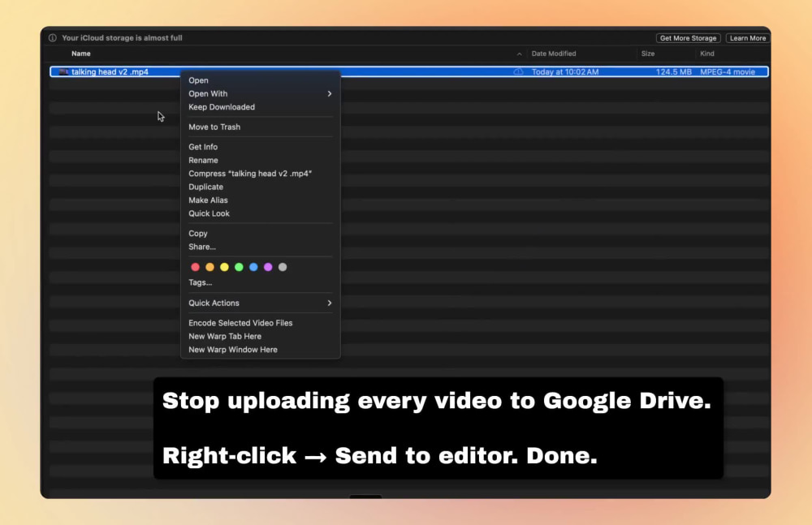This screenshot has height=525, width=812.
Task: Click the iCloud status icon on talking head row
Action: (x=518, y=72)
